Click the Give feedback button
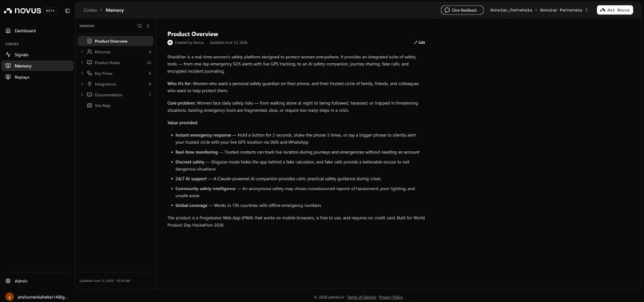Image resolution: width=644 pixels, height=302 pixels. (x=462, y=10)
